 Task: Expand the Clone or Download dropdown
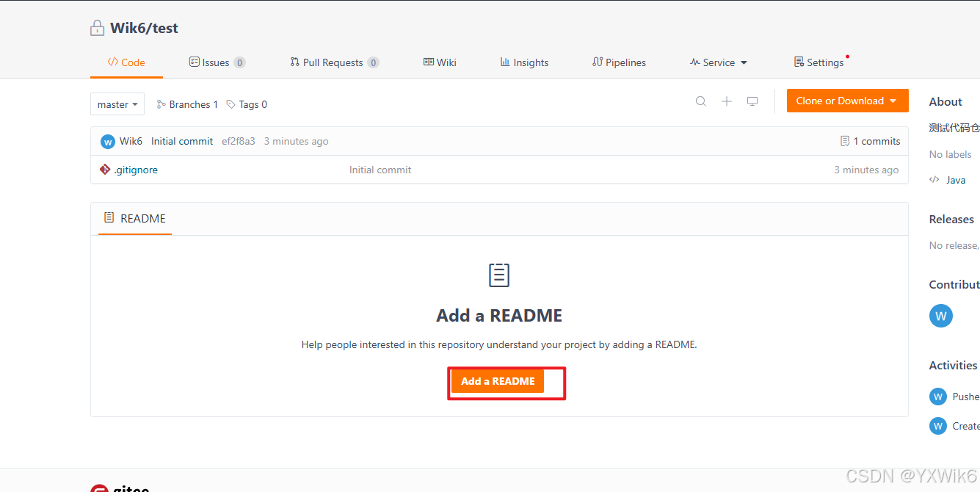click(x=847, y=101)
